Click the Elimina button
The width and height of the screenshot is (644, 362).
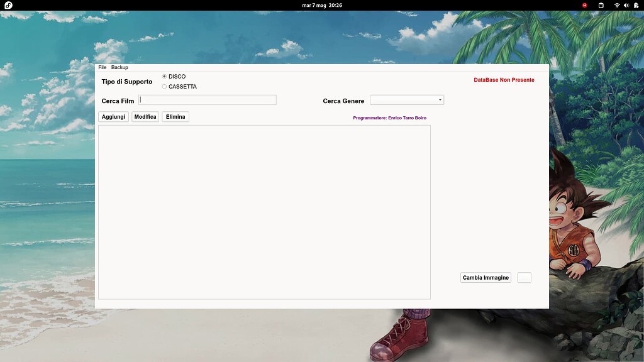175,117
